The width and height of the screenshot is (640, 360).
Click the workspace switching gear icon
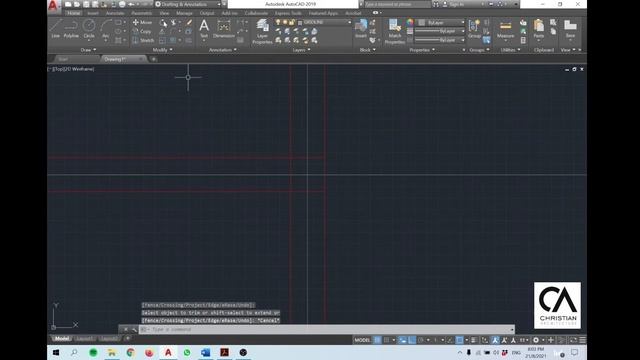(x=536, y=340)
